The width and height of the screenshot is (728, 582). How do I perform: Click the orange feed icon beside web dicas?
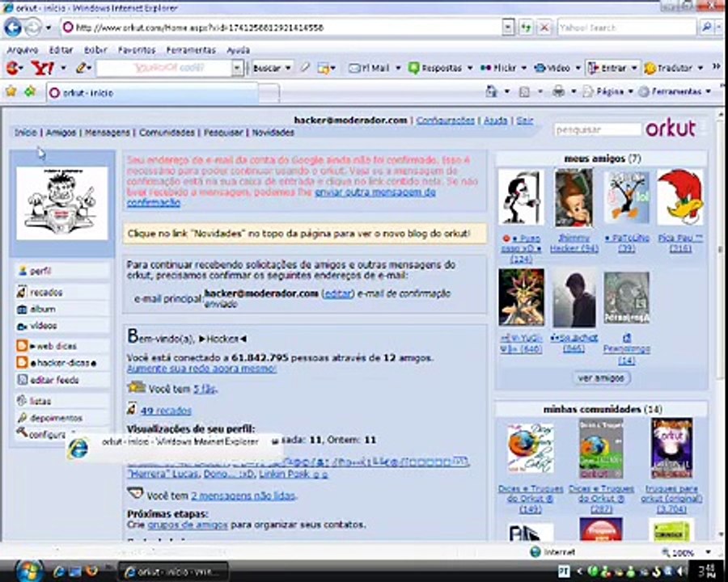(22, 346)
